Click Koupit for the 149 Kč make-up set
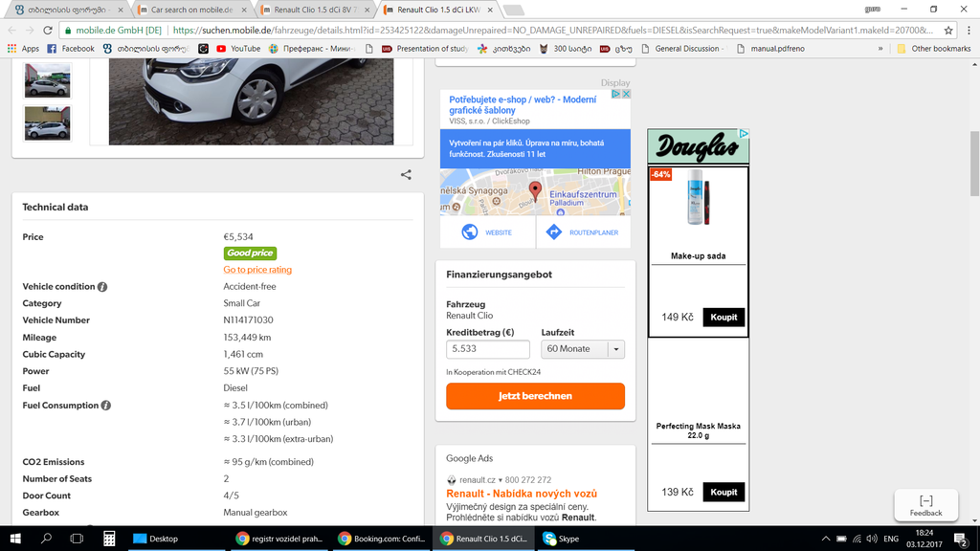This screenshot has height=551, width=980. click(x=724, y=318)
